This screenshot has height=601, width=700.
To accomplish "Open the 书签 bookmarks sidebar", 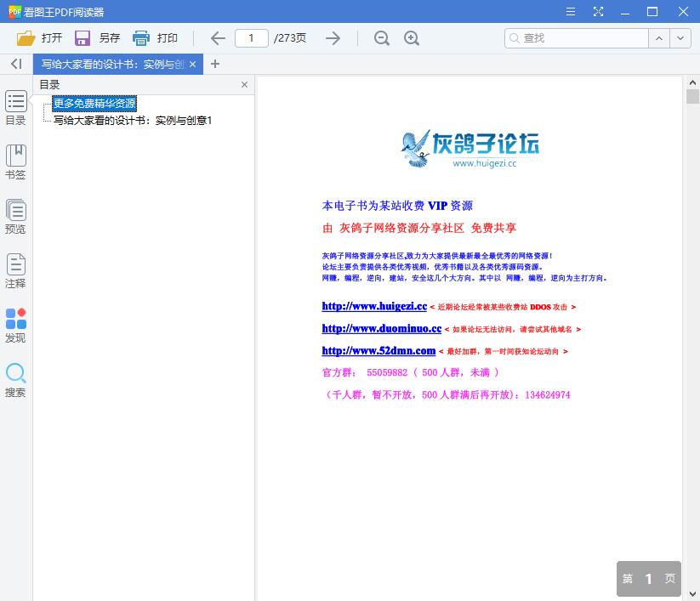I will pos(15,162).
